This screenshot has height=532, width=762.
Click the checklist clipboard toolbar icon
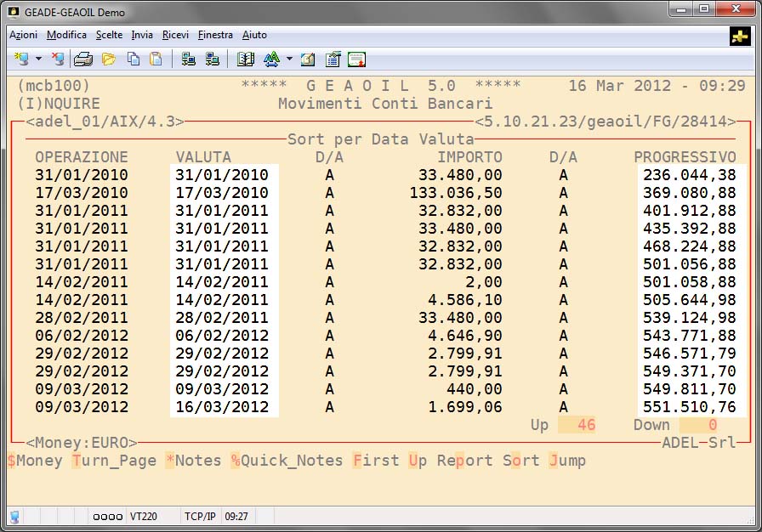333,59
